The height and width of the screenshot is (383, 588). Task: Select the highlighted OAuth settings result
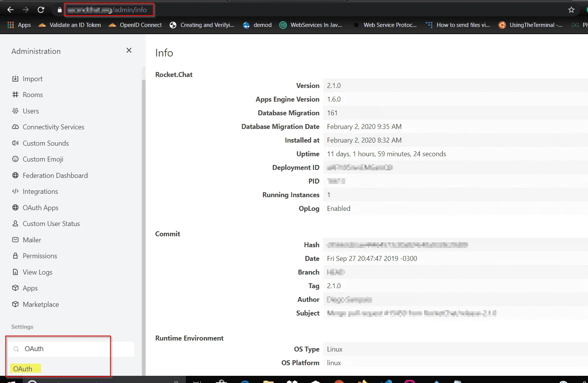(x=23, y=369)
